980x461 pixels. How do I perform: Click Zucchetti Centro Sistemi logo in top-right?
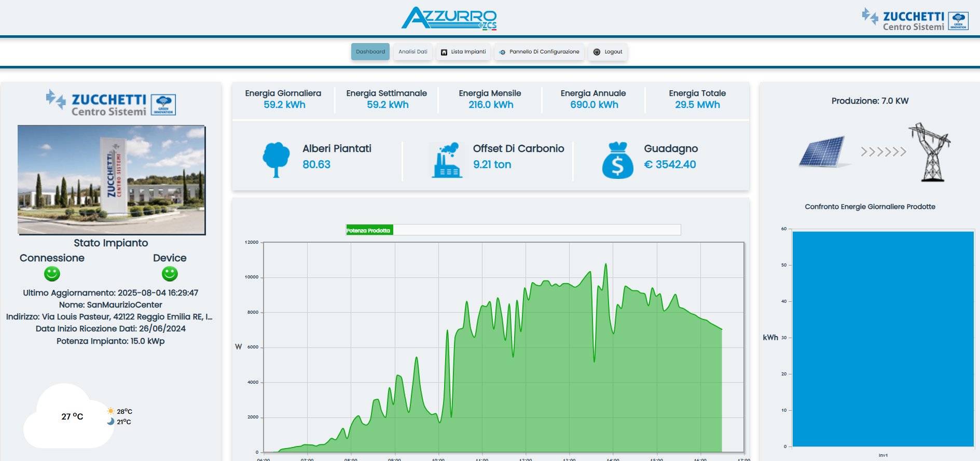pos(915,20)
